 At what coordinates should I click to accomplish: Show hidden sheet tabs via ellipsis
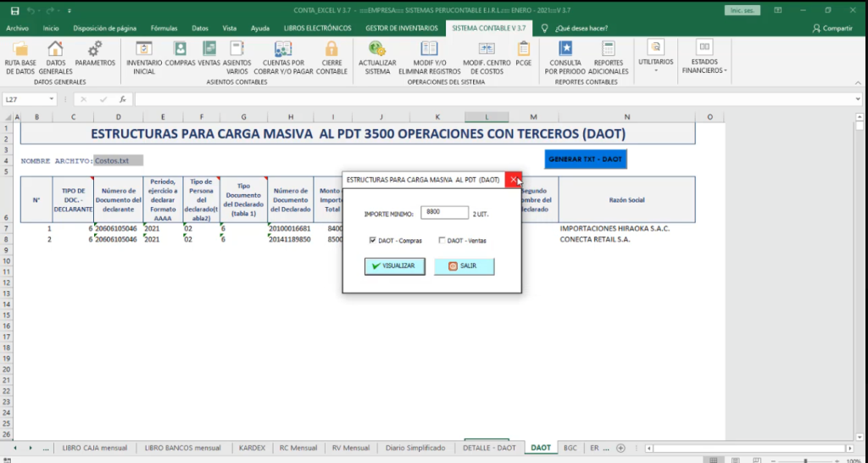click(x=46, y=448)
